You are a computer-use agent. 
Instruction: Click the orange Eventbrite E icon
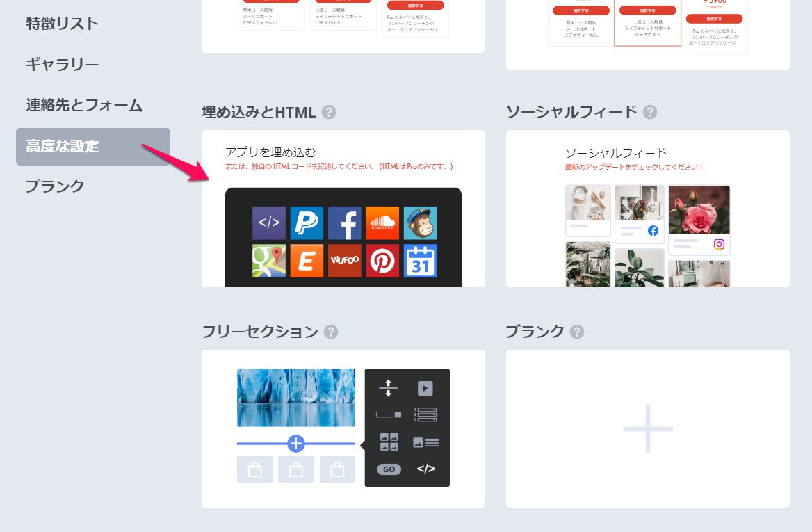[307, 261]
